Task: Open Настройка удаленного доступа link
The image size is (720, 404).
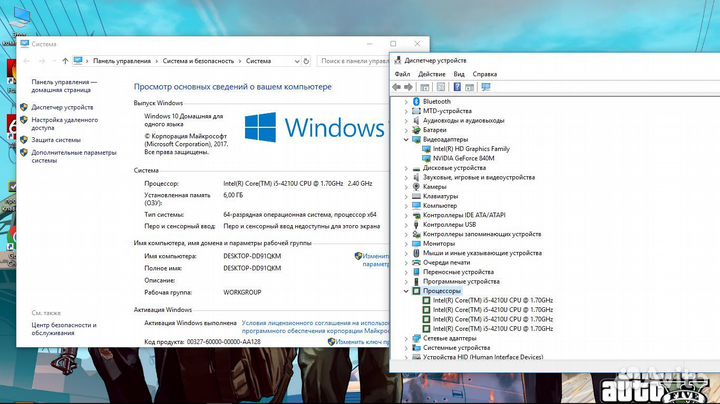Action: 65,124
